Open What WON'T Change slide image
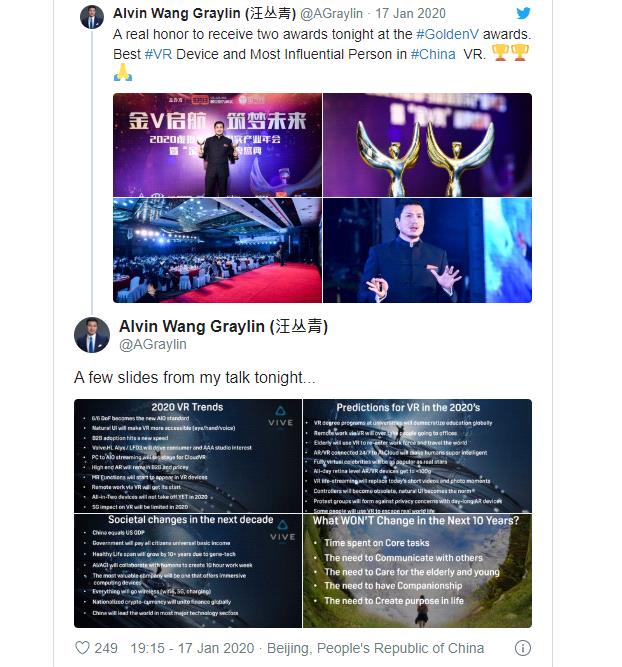 417,571
